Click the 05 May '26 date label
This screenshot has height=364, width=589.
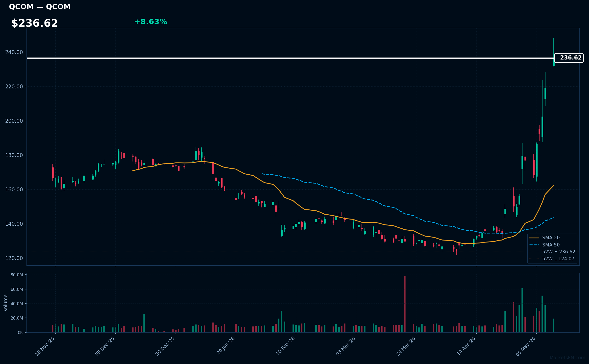[x=526, y=346]
